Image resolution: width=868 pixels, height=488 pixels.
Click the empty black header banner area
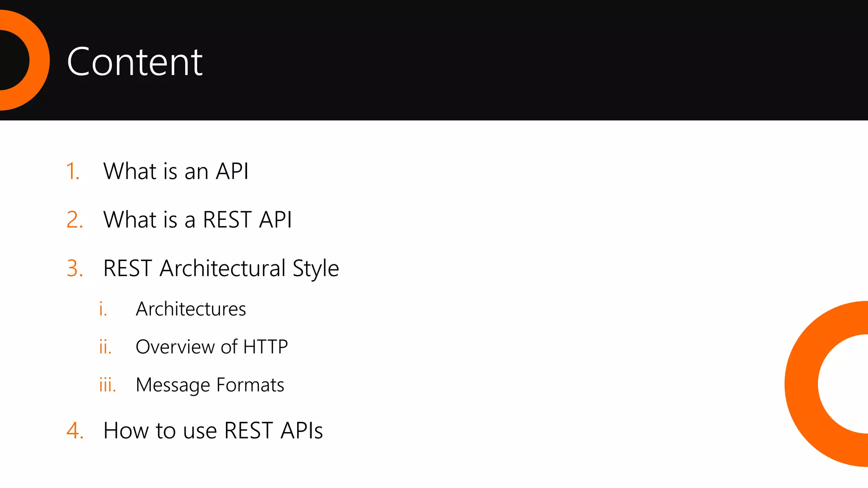click(509, 59)
